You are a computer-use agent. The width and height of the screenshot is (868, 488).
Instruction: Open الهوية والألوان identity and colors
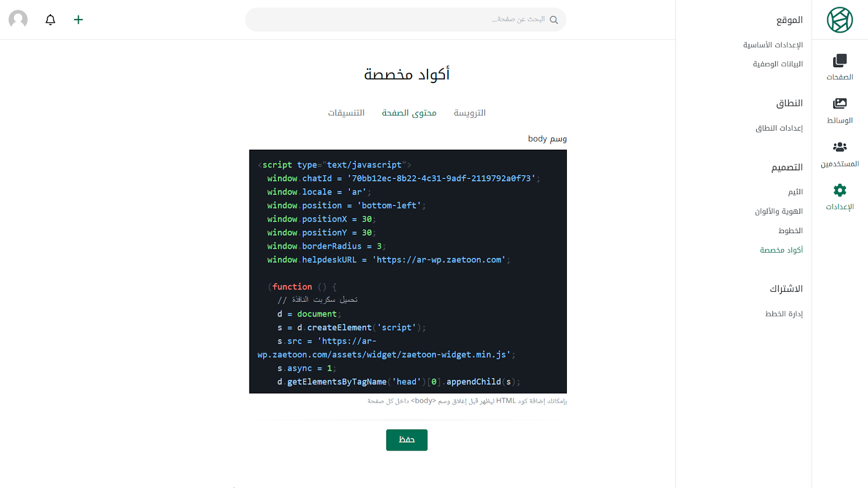tap(778, 211)
